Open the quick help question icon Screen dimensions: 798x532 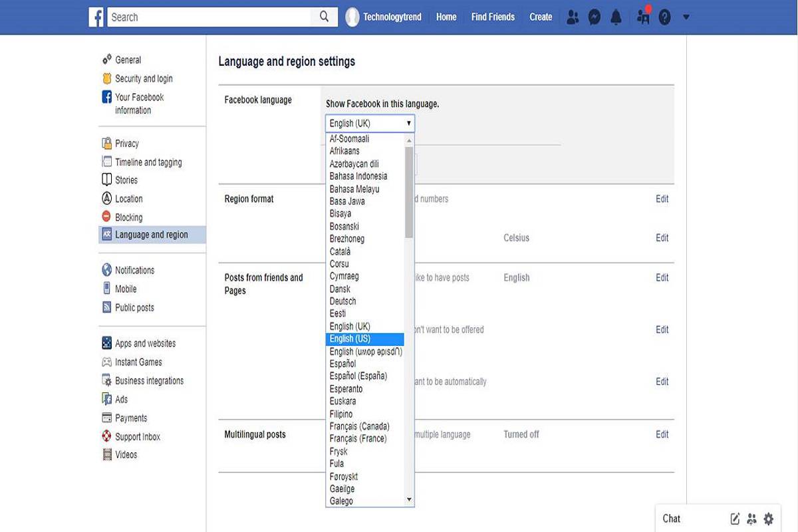(664, 17)
